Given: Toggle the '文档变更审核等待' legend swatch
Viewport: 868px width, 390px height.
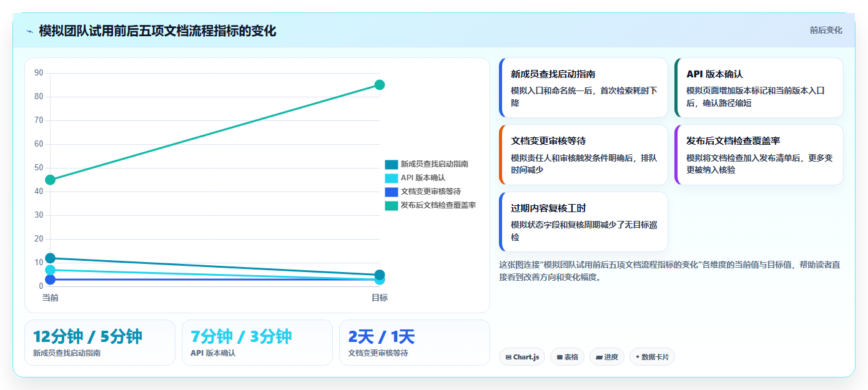Looking at the screenshot, I should coord(391,192).
